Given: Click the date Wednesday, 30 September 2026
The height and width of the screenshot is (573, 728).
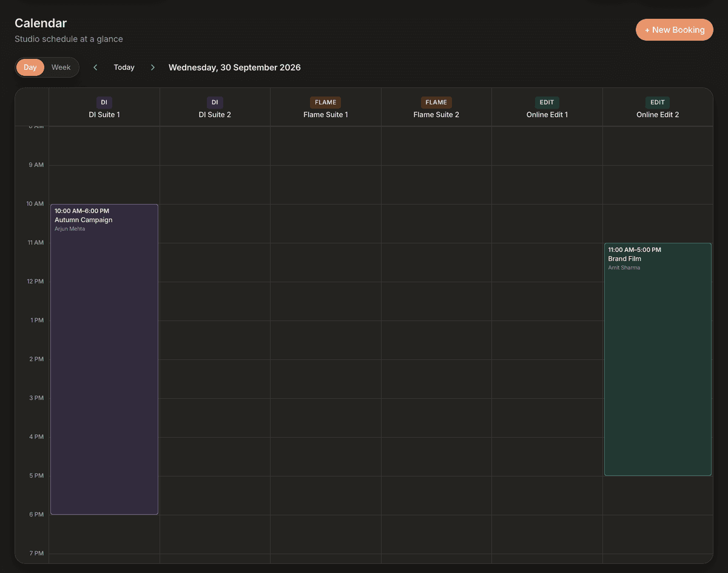Looking at the screenshot, I should (x=235, y=67).
